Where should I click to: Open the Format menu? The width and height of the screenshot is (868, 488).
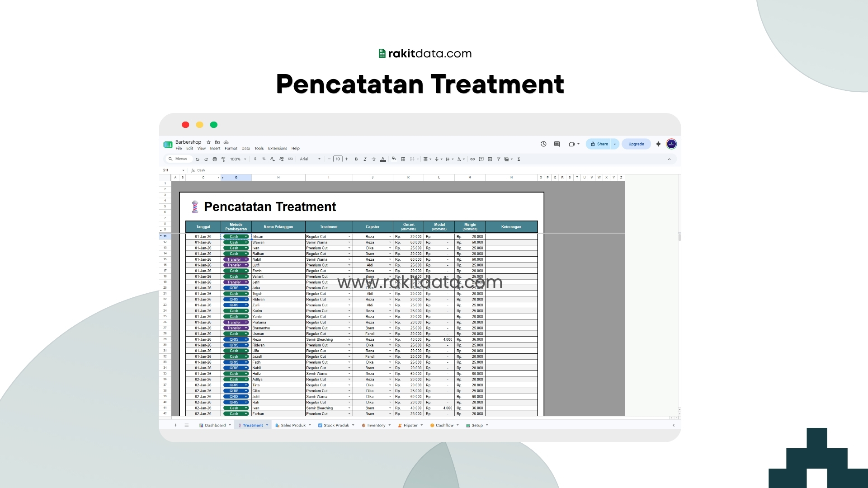[x=231, y=148]
